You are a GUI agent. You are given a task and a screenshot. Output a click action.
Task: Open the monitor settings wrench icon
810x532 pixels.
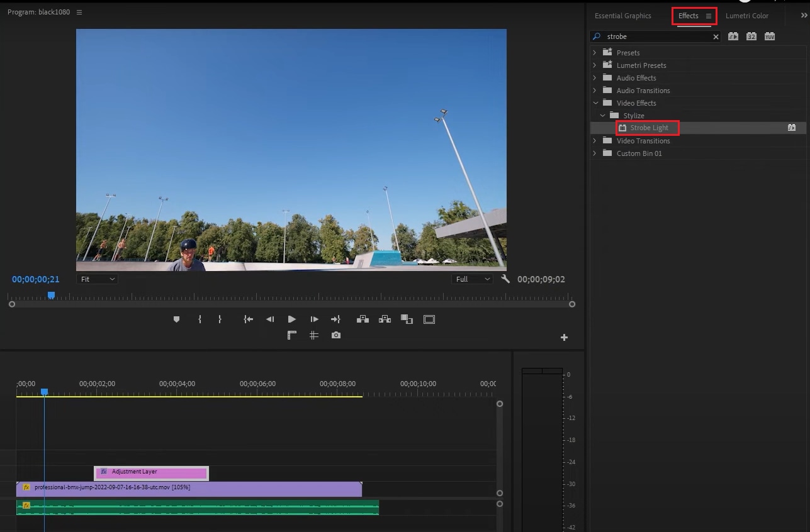[505, 279]
